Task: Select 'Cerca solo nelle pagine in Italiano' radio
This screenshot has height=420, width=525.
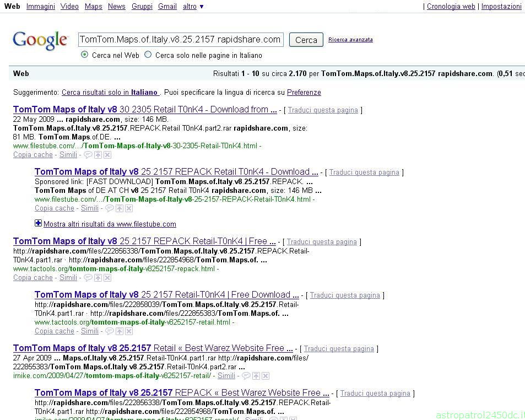Action: [x=148, y=55]
